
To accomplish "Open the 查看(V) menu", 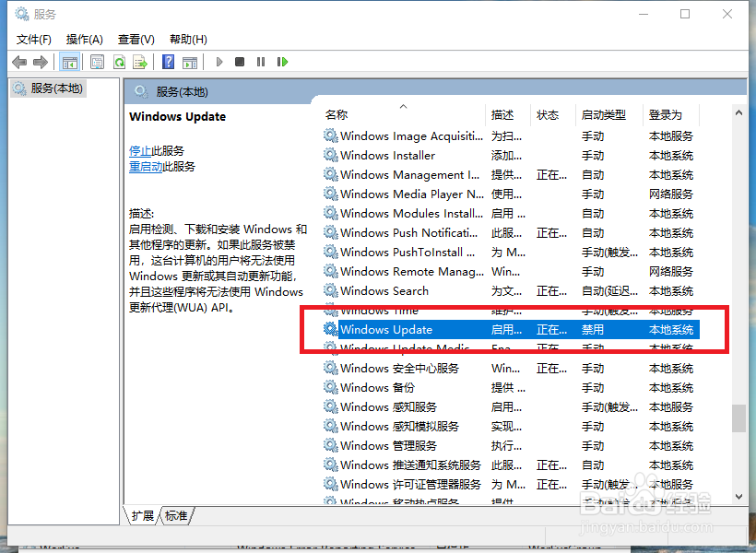I will 136,40.
